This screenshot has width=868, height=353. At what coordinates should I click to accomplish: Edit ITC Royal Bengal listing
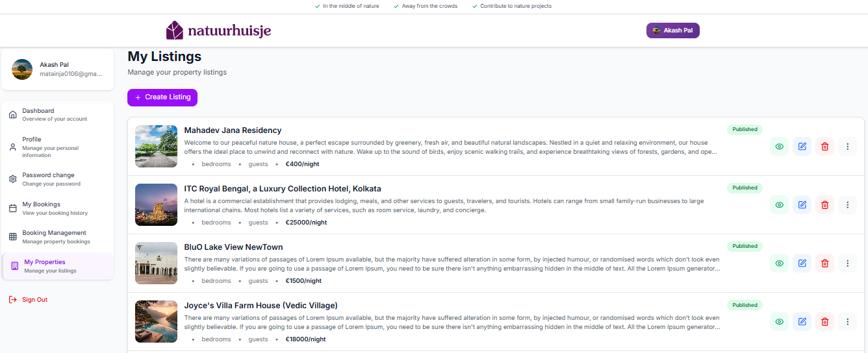point(802,205)
